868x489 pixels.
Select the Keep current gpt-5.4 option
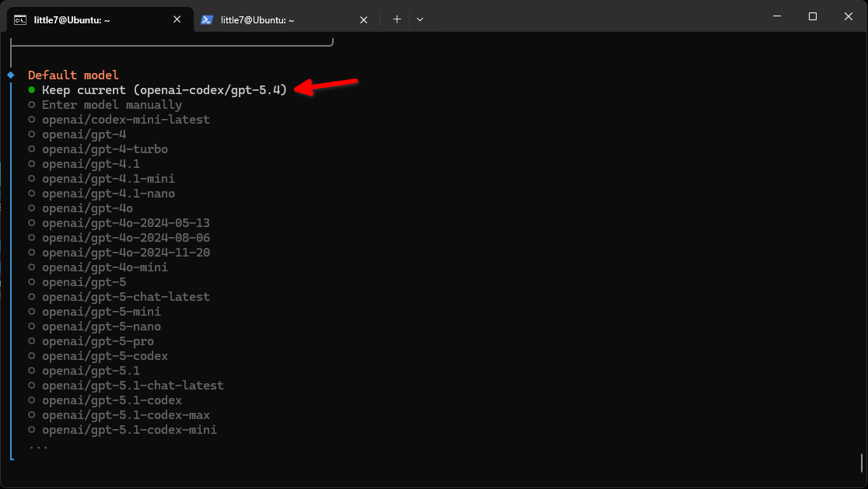164,90
